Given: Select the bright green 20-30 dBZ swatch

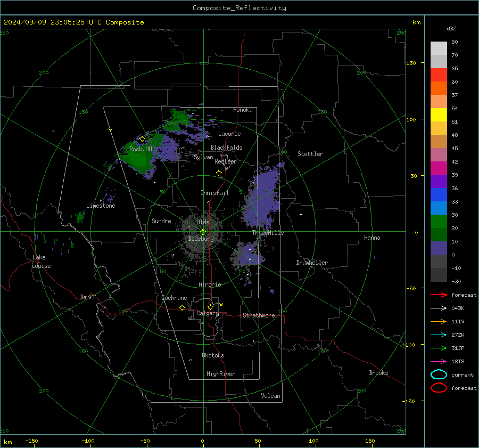Looking at the screenshot, I should 439,222.
